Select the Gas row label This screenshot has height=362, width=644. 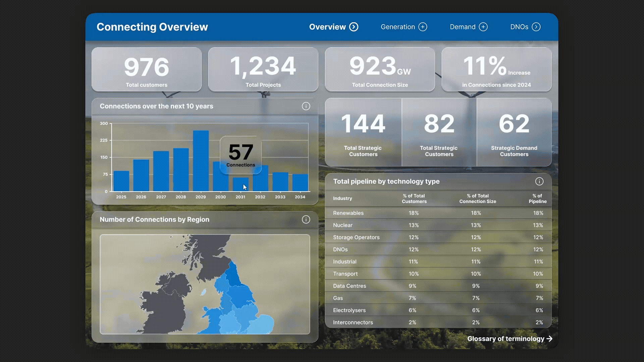tap(338, 298)
